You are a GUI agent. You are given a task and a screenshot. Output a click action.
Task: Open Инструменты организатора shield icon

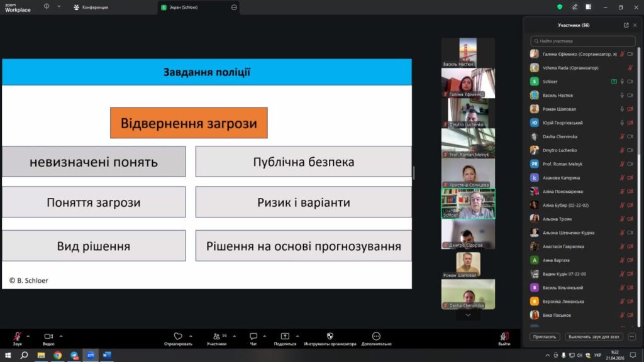pos(330,336)
